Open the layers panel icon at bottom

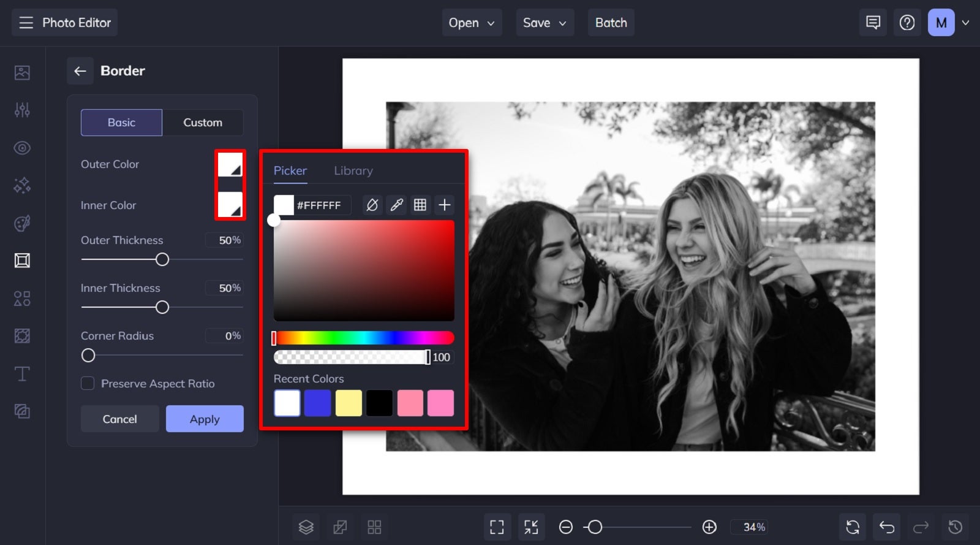click(x=306, y=527)
